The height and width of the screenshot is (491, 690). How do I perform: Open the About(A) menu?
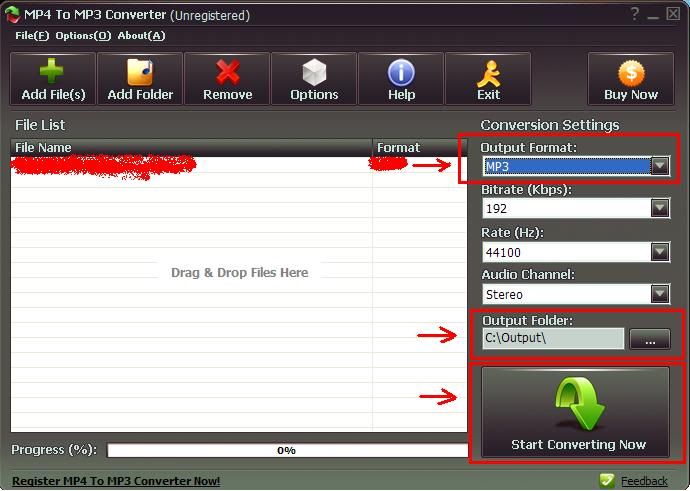141,36
